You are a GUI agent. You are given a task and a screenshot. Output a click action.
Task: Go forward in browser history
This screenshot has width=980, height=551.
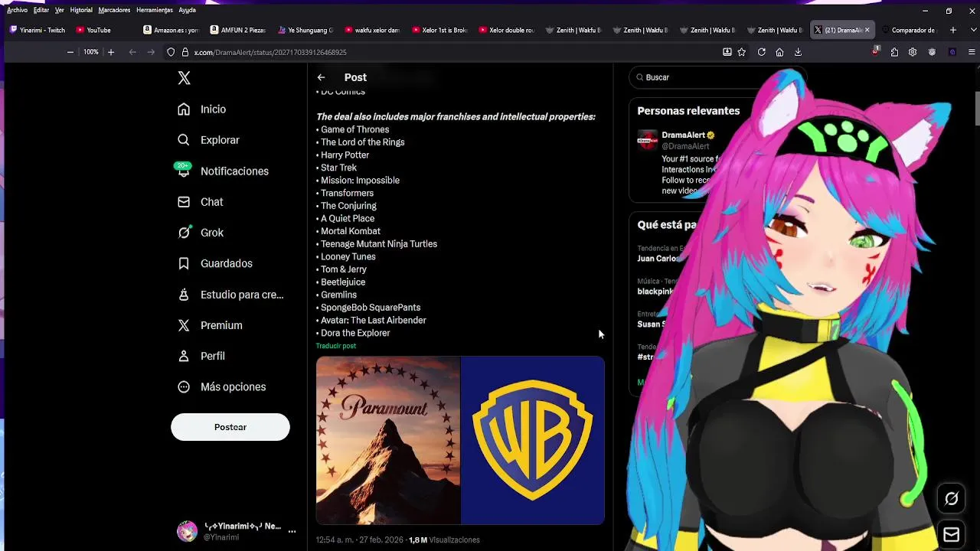pos(151,52)
